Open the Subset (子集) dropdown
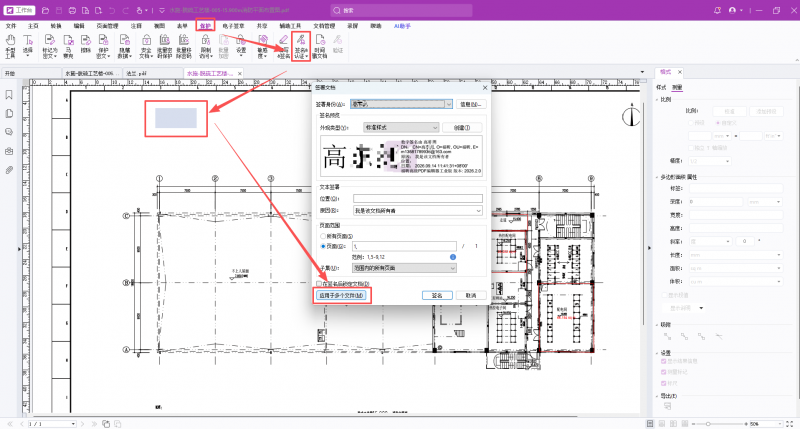 point(404,268)
